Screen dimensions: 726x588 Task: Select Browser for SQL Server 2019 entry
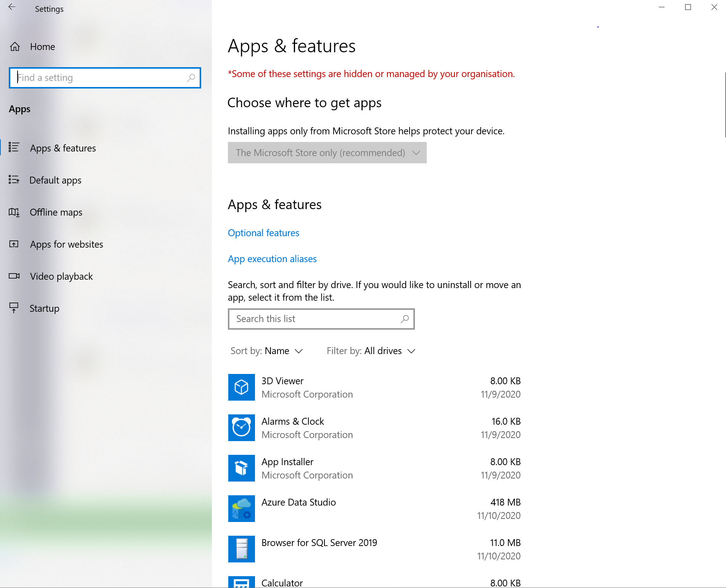(x=319, y=543)
